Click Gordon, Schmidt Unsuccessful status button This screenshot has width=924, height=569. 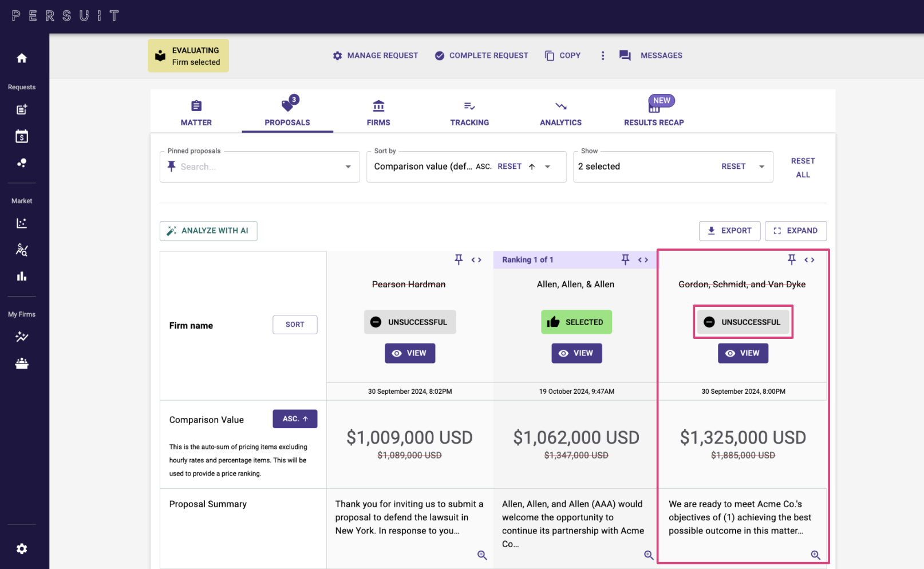coord(743,322)
